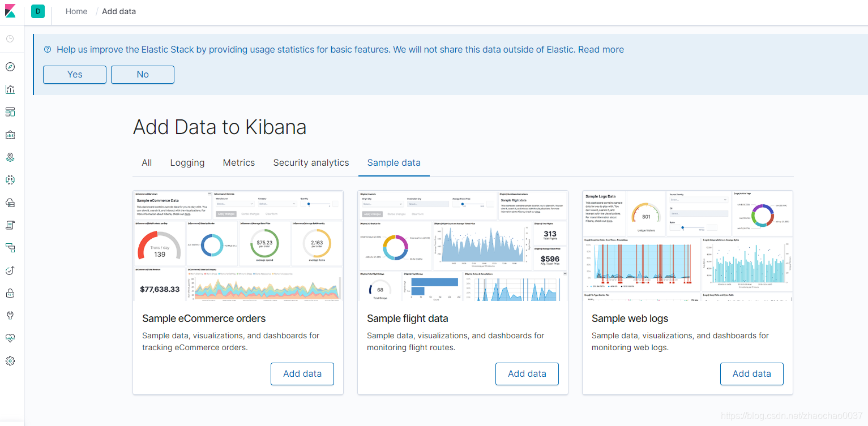Viewport: 868px width, 426px height.
Task: Click the eCommerce dashboard preview thumbnail
Action: [238, 246]
